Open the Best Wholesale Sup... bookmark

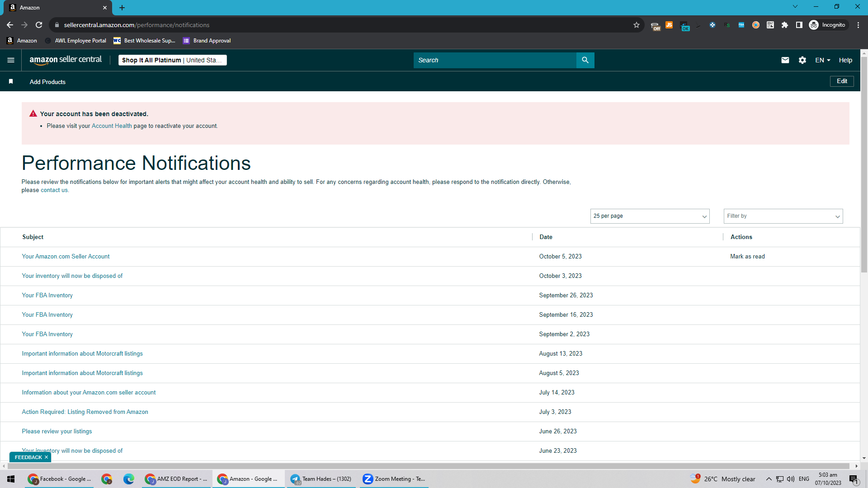pyautogui.click(x=144, y=41)
